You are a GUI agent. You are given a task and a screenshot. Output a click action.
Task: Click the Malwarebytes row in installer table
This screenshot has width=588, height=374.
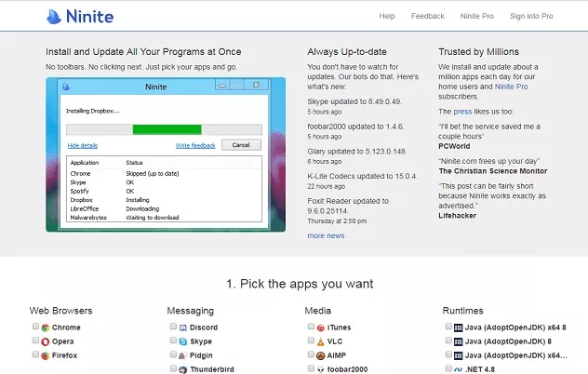coord(164,218)
